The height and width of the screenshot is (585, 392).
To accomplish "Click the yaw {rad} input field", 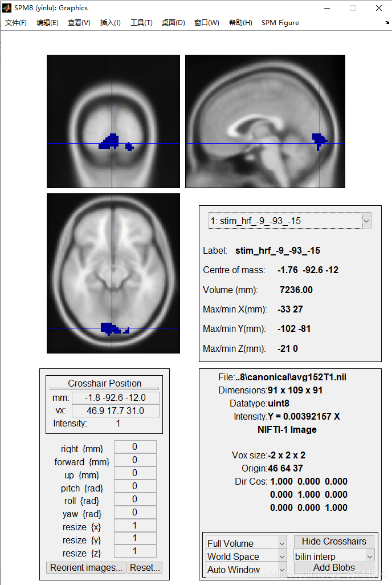I will point(135,512).
